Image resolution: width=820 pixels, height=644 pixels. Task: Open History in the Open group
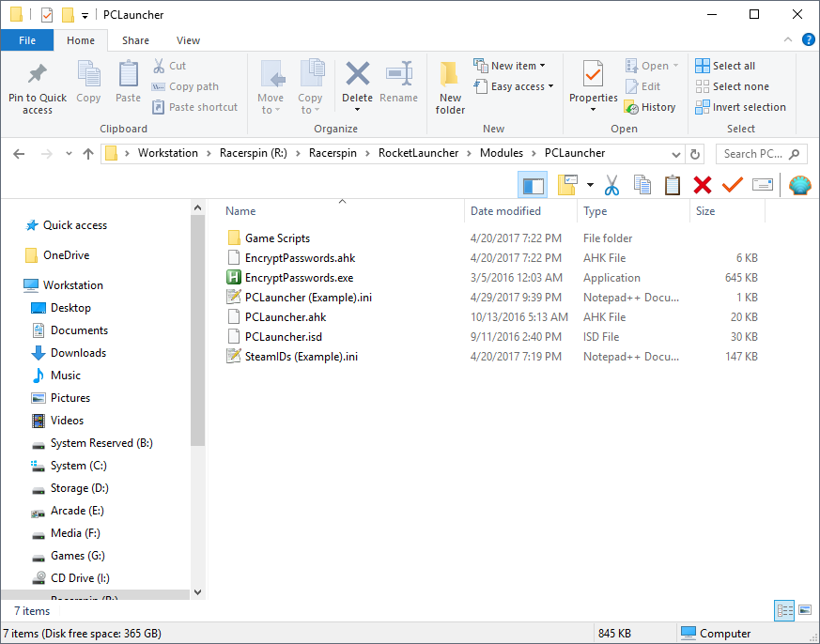click(x=650, y=107)
